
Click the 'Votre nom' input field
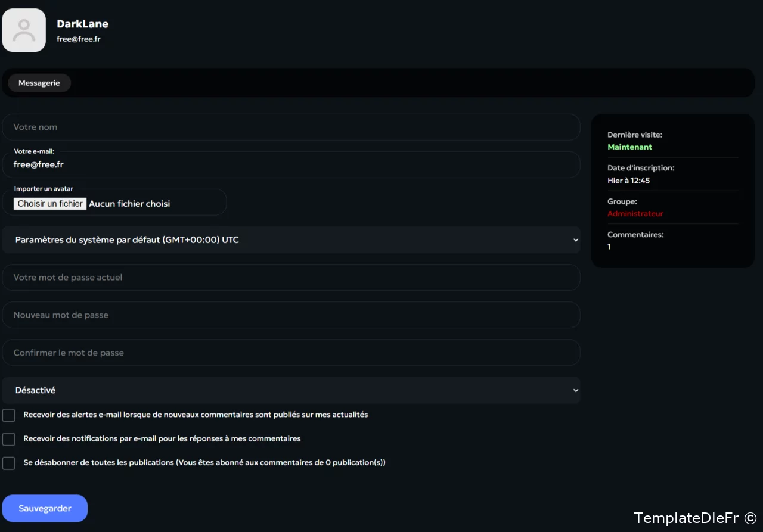[x=291, y=127]
